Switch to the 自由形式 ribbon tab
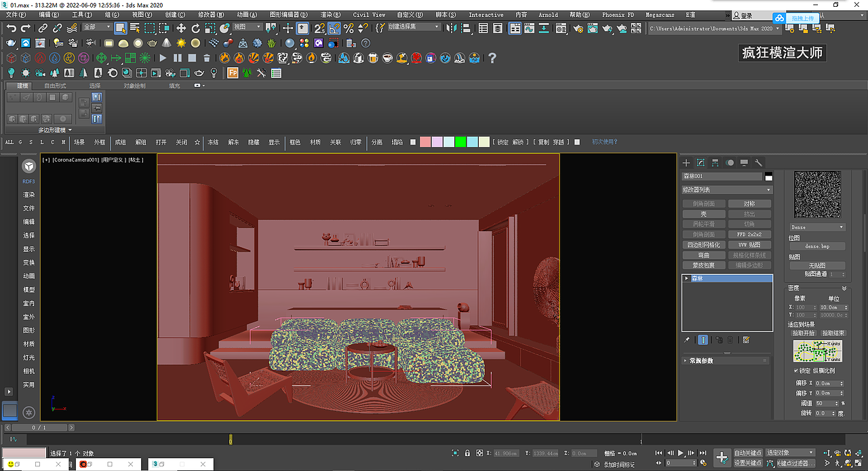The width and height of the screenshot is (868, 471). [x=56, y=86]
